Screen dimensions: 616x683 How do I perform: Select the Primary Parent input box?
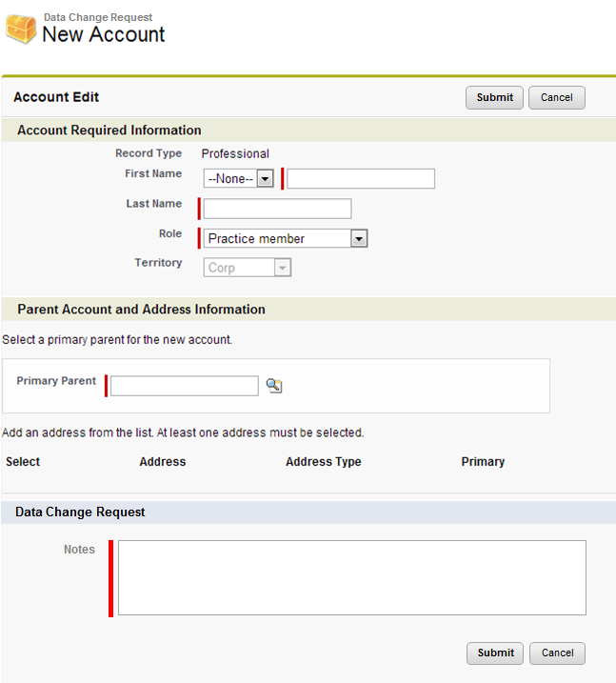(184, 385)
